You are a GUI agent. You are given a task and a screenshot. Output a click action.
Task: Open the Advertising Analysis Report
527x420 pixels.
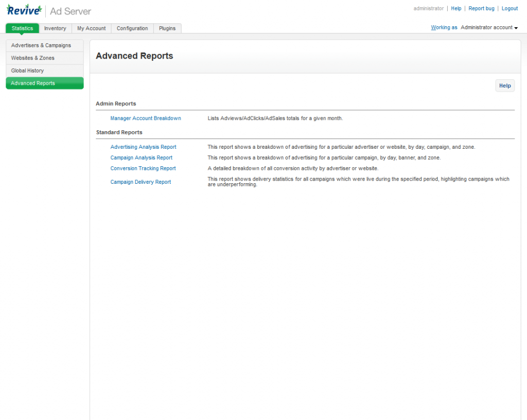point(143,147)
